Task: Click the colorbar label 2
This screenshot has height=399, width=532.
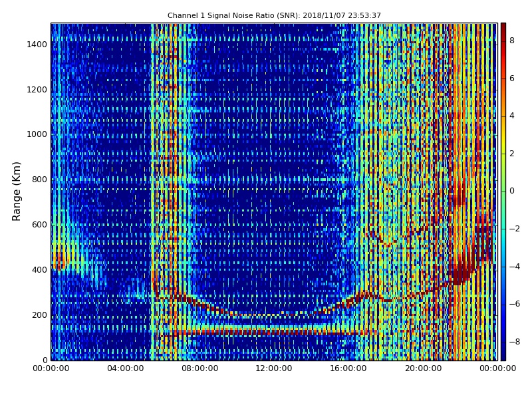Action: pos(512,154)
